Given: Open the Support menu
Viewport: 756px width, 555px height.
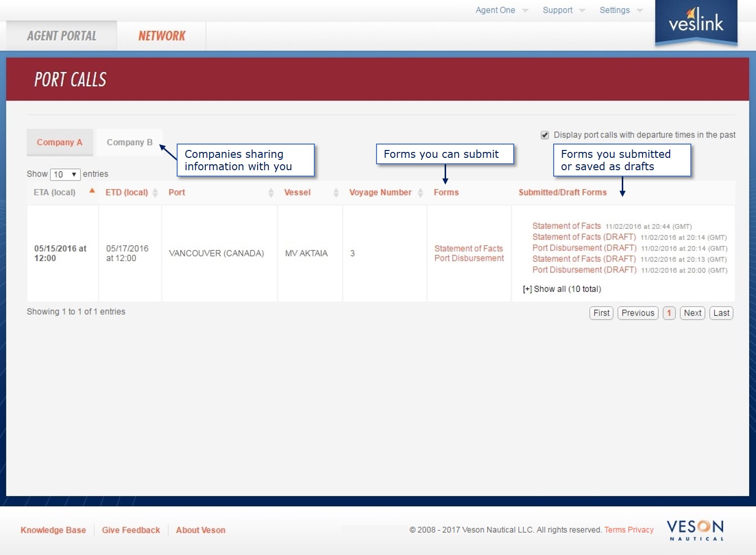Looking at the screenshot, I should [x=562, y=10].
